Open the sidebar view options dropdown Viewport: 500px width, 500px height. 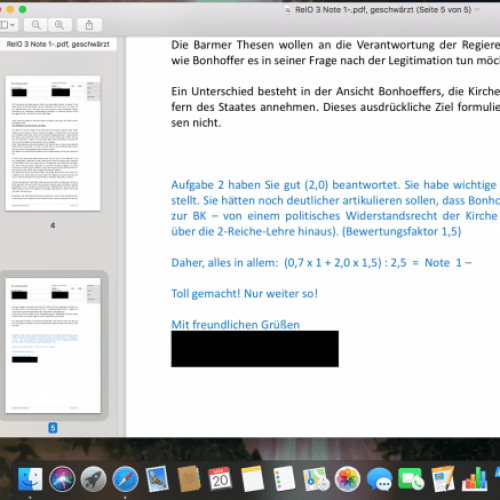(x=7, y=25)
